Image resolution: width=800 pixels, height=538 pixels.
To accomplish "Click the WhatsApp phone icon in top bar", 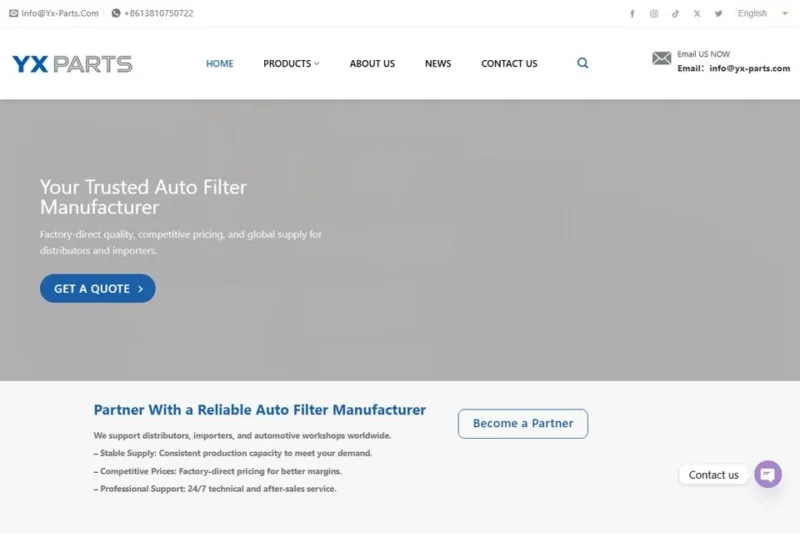I will [116, 13].
